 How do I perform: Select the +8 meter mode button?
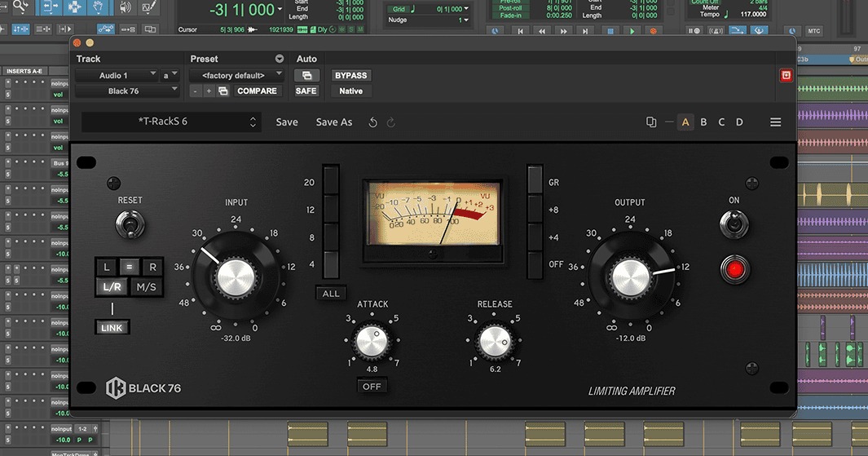click(535, 210)
